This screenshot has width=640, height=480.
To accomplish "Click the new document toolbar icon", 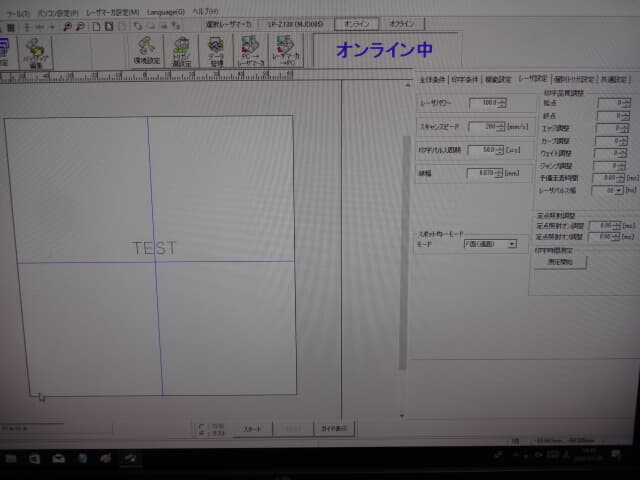I will [93, 26].
